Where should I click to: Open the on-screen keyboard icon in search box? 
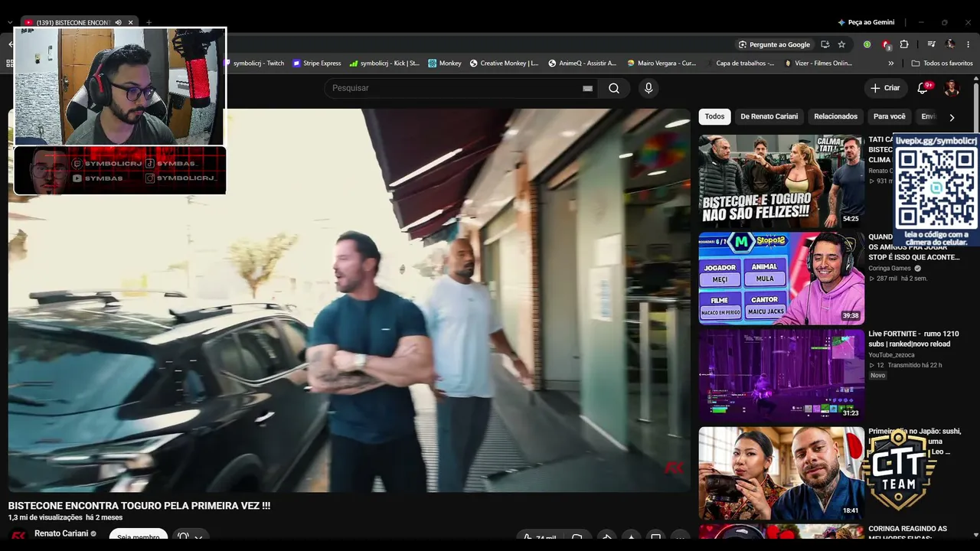coord(587,88)
